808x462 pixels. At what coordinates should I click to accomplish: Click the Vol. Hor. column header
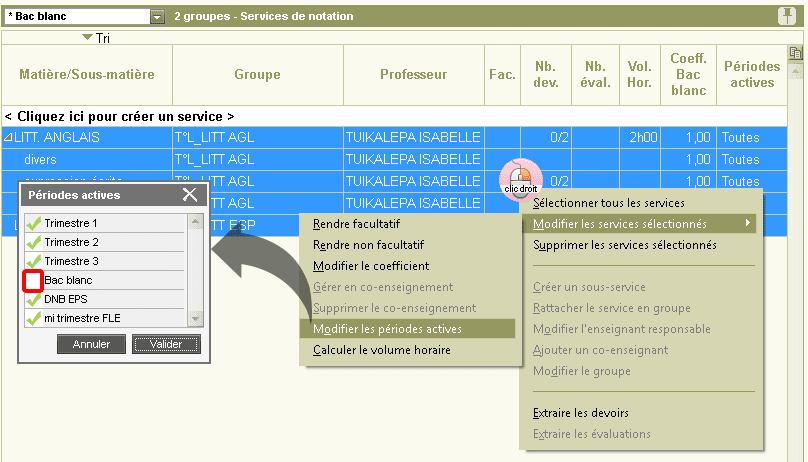point(639,75)
